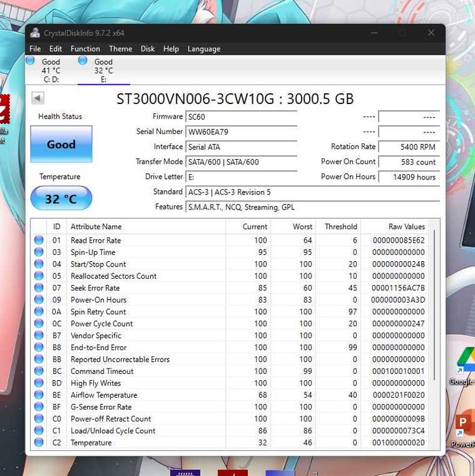Click the Attribute Name column header
Screen dimensions: 475x476
click(146, 226)
